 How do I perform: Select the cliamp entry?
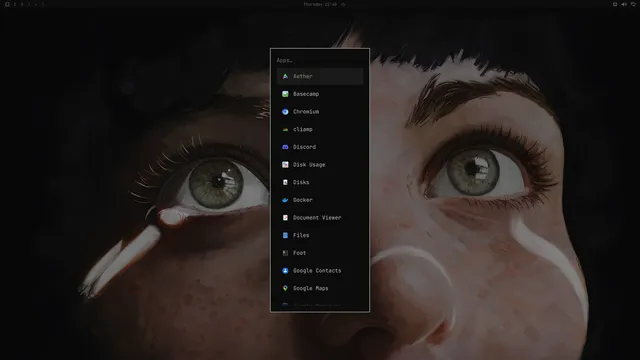click(320, 129)
